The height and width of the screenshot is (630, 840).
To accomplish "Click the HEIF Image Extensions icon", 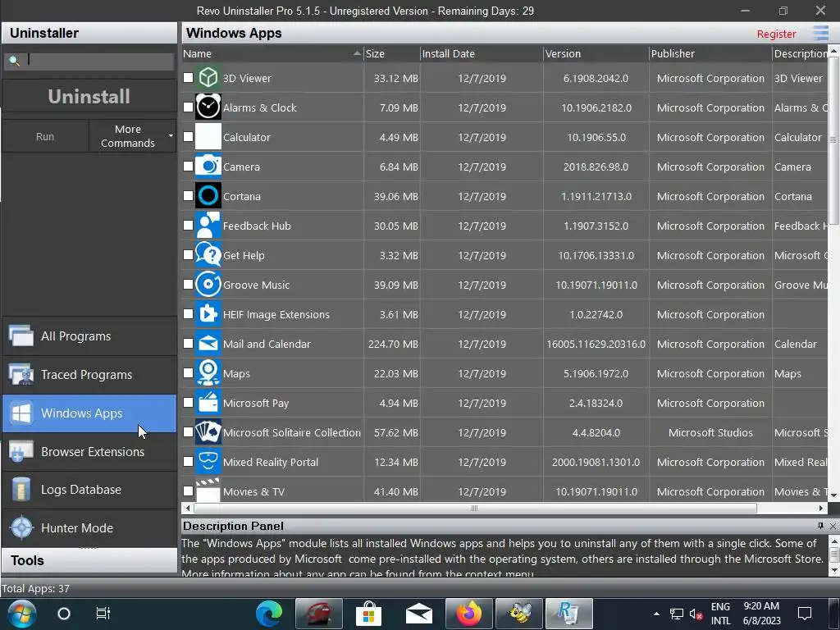I will pyautogui.click(x=208, y=313).
